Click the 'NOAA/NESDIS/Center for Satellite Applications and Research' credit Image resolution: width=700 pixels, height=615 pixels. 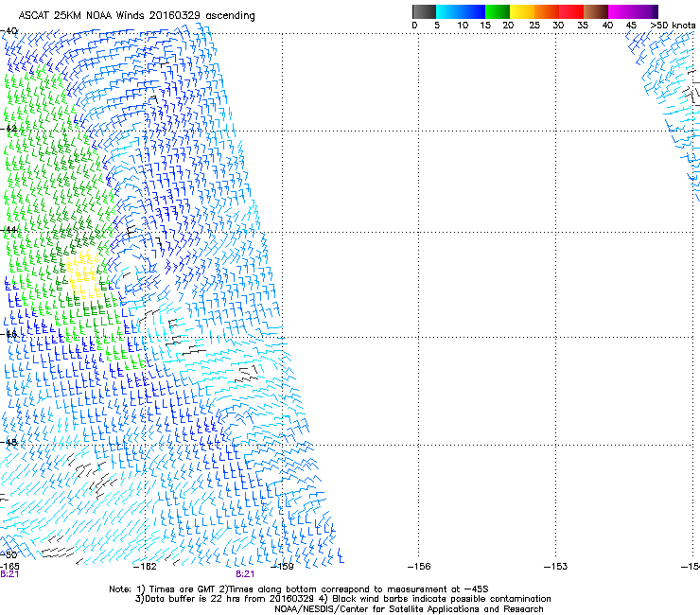(409, 609)
